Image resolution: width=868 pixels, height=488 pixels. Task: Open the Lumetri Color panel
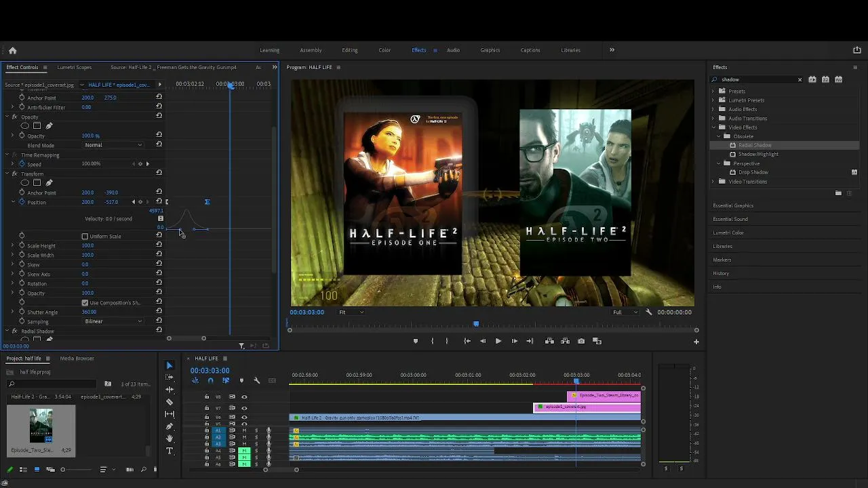pyautogui.click(x=728, y=232)
